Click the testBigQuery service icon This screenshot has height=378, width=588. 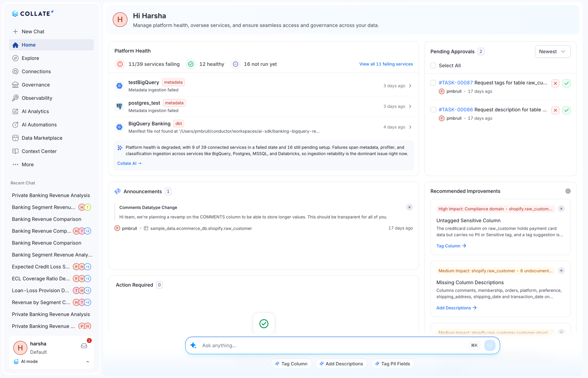pos(119,86)
